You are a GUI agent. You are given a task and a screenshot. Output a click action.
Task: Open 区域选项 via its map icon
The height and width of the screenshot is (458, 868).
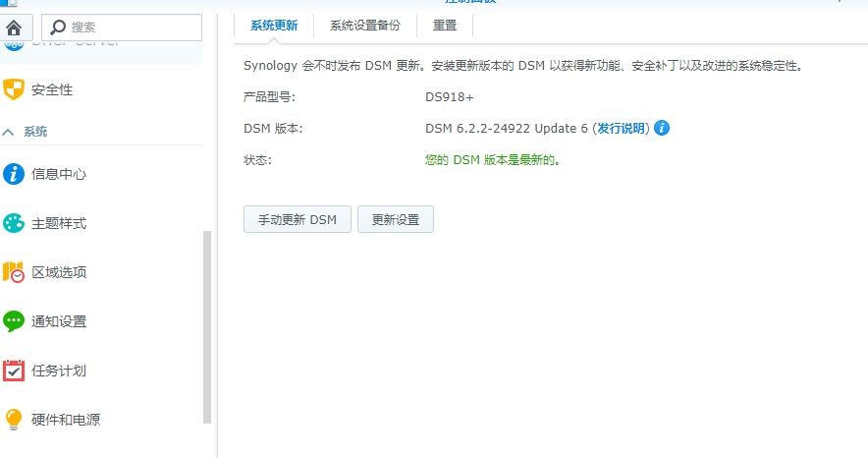14,272
